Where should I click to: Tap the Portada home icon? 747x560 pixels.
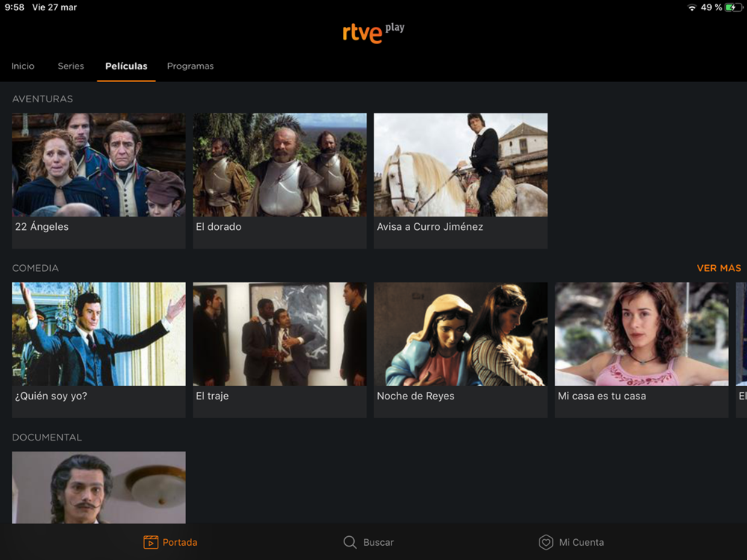coord(151,542)
